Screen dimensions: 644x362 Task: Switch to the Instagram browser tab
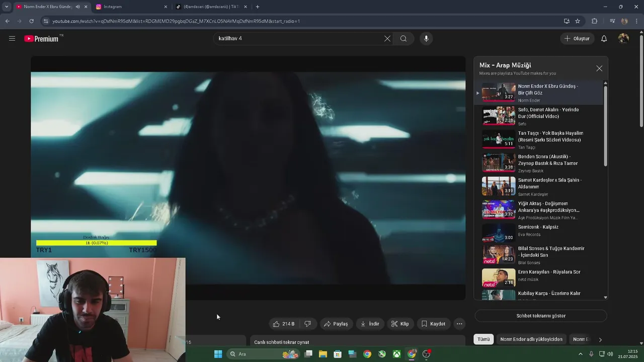click(132, 7)
